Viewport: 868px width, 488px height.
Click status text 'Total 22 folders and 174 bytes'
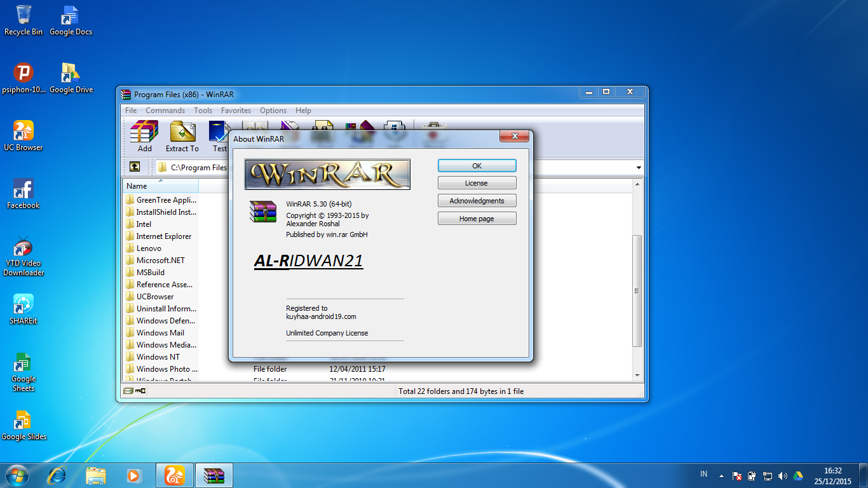[x=461, y=391]
